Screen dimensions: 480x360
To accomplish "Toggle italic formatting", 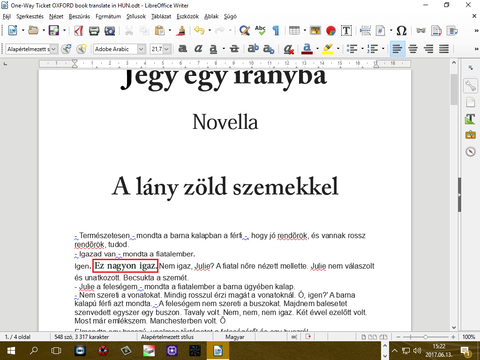I will coord(198,49).
